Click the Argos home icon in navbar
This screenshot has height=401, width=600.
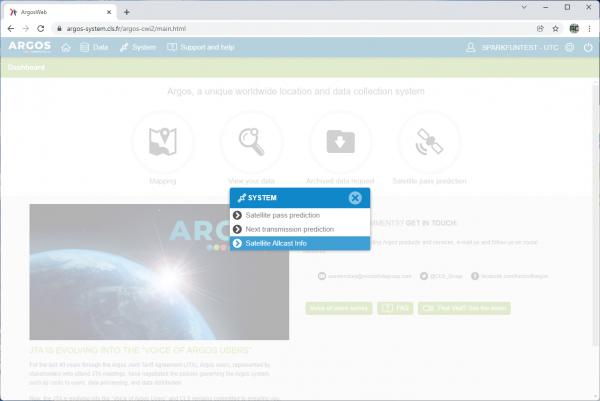(66, 47)
